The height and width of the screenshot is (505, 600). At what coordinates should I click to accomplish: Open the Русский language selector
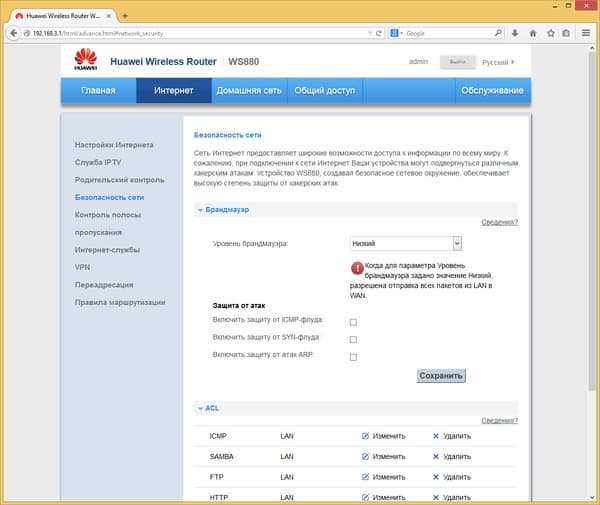498,62
